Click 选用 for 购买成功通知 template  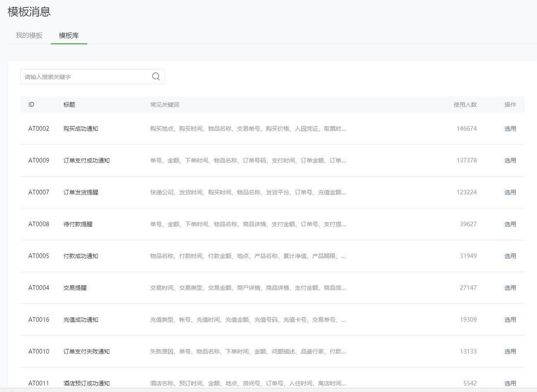[510, 129]
